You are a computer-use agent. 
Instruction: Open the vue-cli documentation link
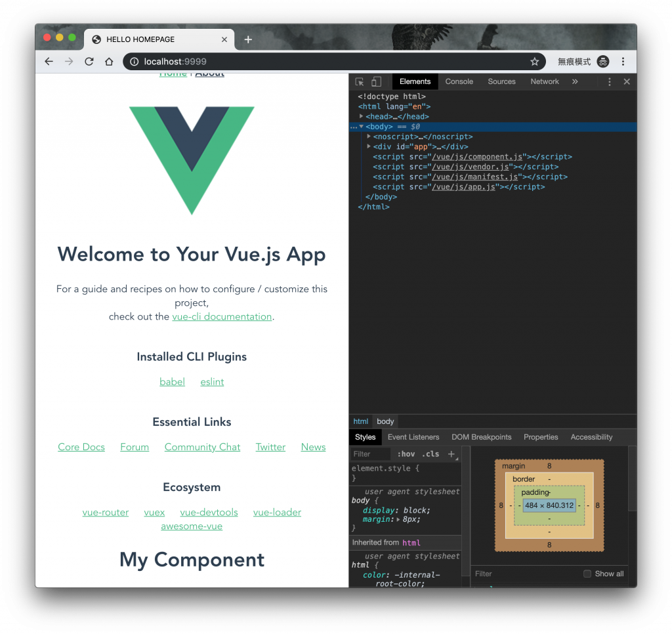tap(222, 316)
